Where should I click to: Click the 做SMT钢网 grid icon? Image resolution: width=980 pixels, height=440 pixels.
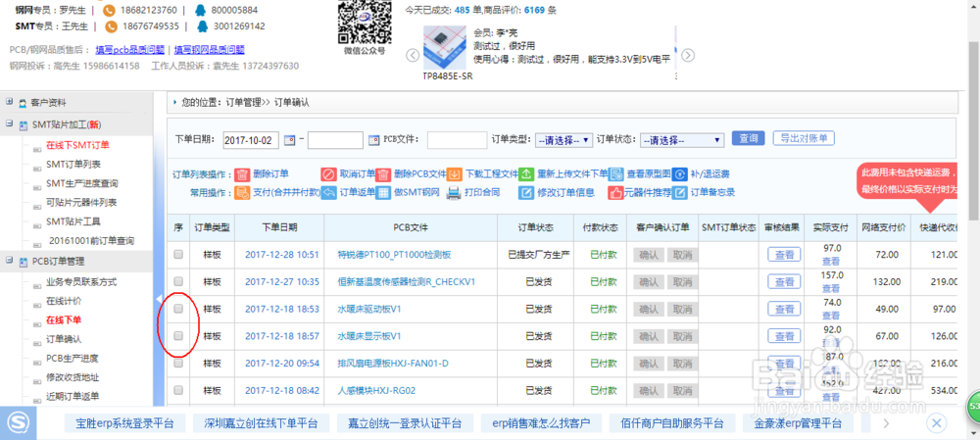[x=383, y=192]
